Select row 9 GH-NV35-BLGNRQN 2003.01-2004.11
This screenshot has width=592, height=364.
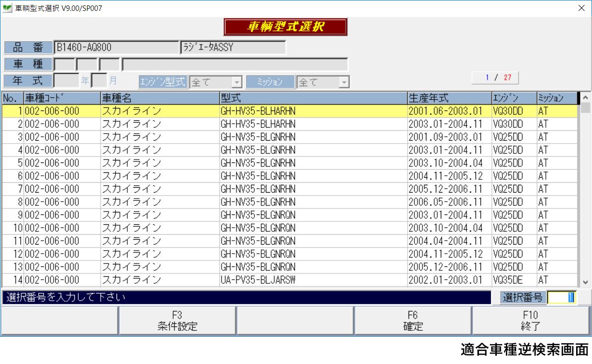pyautogui.click(x=290, y=215)
